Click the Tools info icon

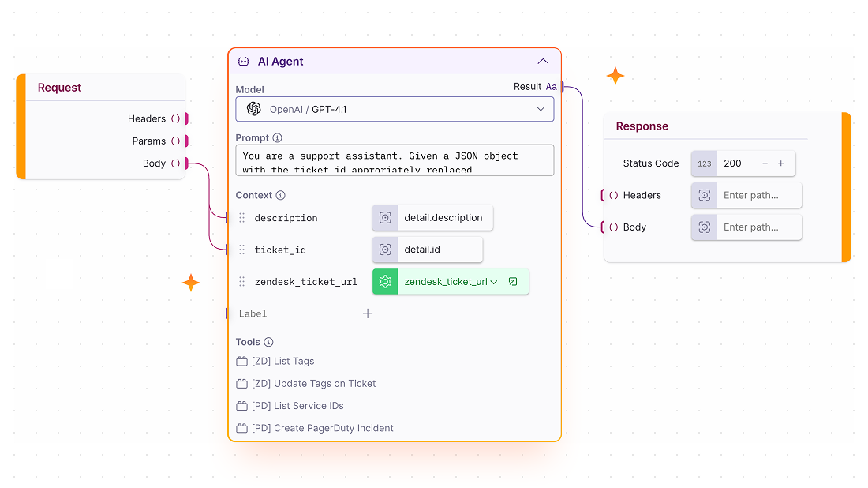[268, 342]
